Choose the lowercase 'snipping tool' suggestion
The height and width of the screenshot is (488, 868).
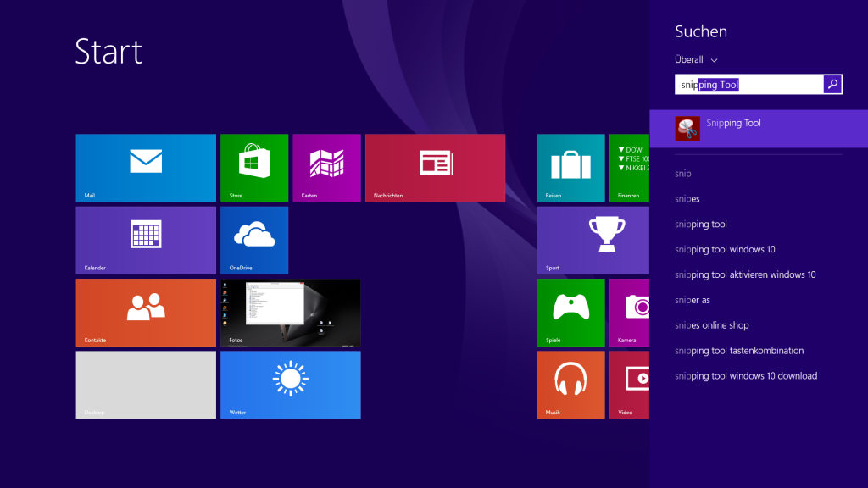click(x=701, y=224)
